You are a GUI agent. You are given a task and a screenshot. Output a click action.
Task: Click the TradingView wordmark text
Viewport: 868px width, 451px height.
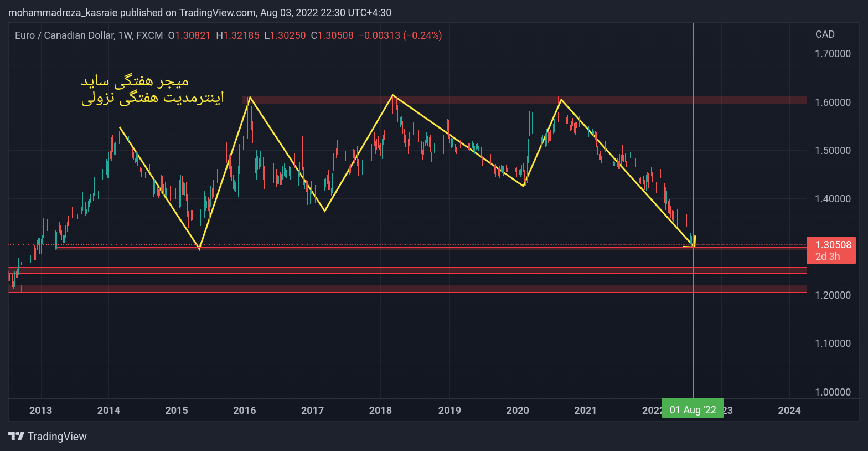(x=57, y=437)
